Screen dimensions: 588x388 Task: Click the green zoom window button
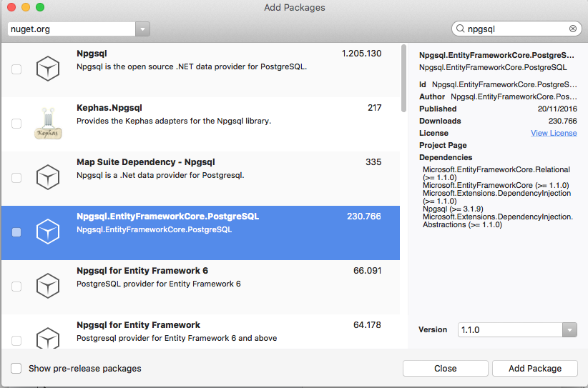(x=40, y=7)
